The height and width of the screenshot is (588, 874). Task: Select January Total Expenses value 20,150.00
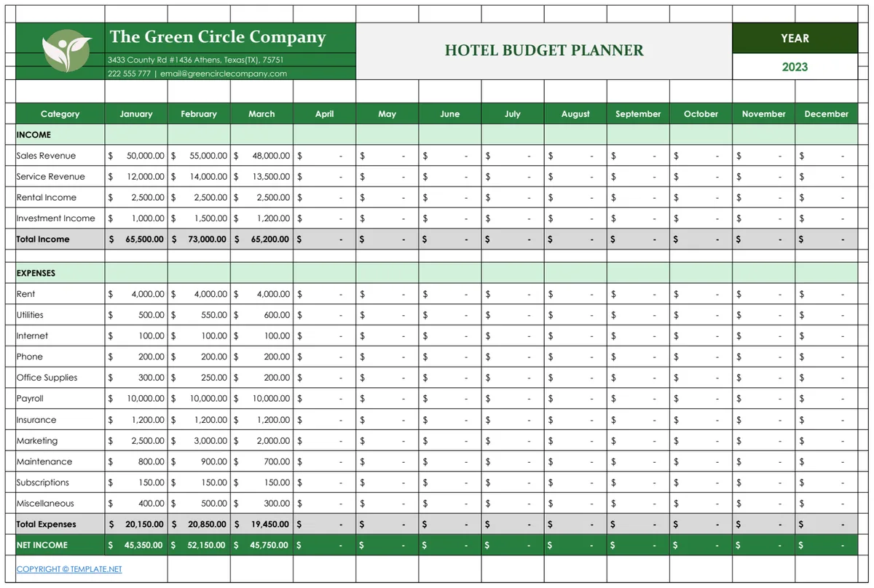(136, 524)
